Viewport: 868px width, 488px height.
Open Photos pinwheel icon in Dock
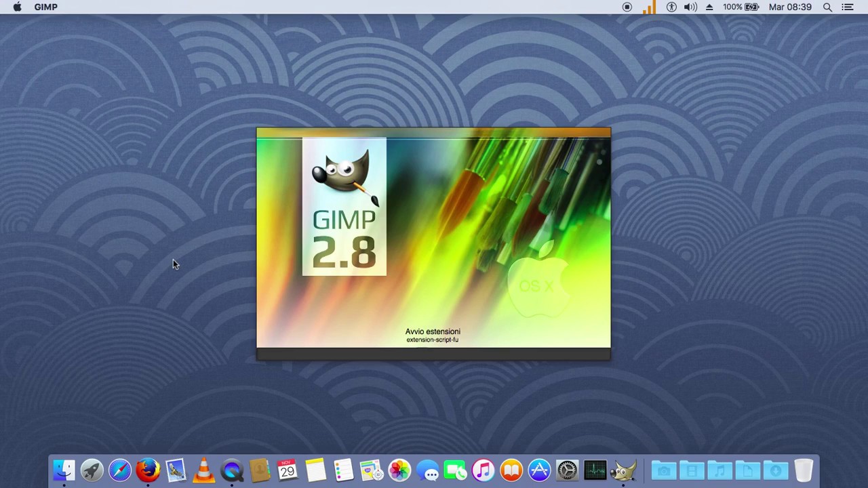399,470
